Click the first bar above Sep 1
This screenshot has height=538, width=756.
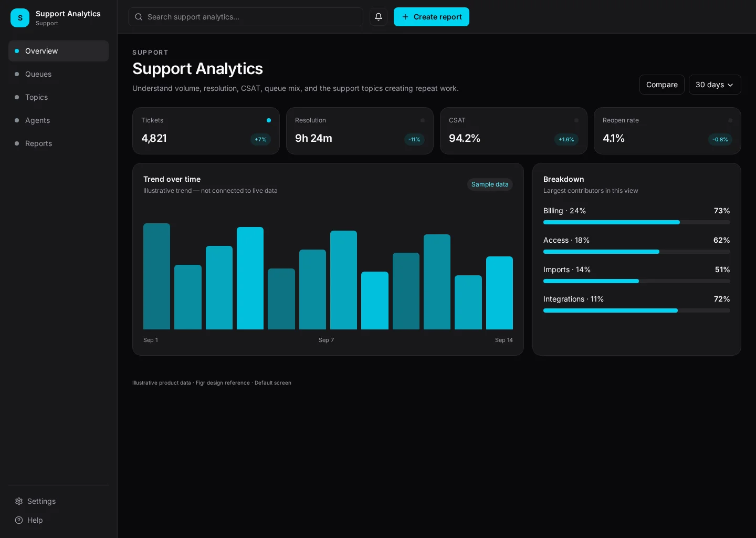click(156, 276)
